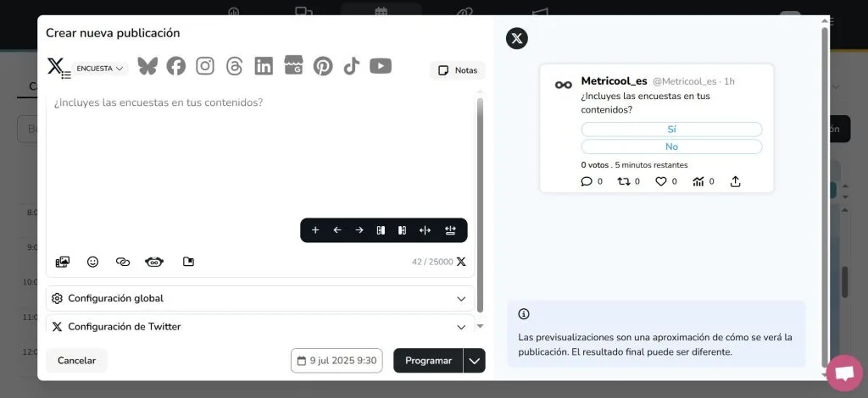Screen dimensions: 868x398
Task: Click the Cancelar button
Action: 76,361
